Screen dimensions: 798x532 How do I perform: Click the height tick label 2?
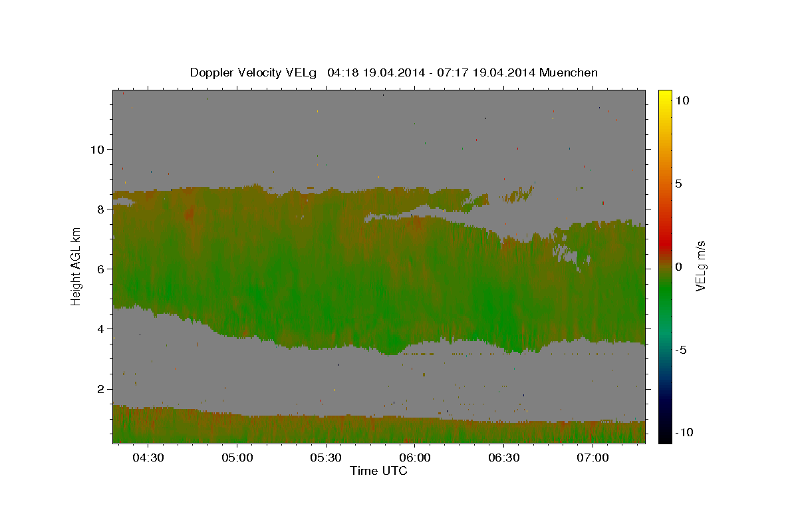100,388
